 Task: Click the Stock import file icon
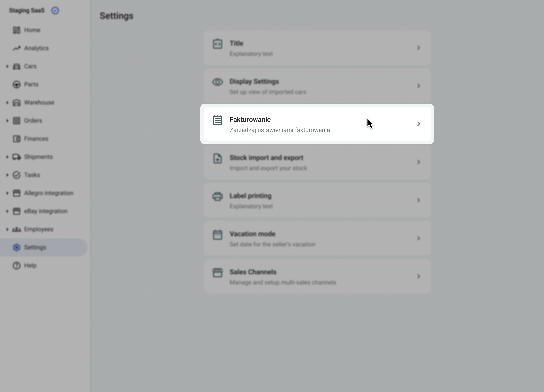tap(217, 158)
